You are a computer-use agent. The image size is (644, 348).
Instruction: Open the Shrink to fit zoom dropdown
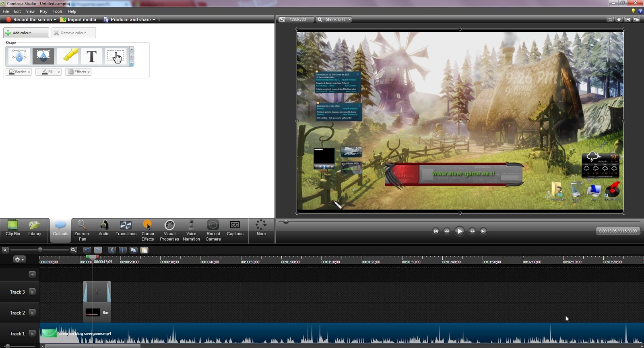(334, 19)
